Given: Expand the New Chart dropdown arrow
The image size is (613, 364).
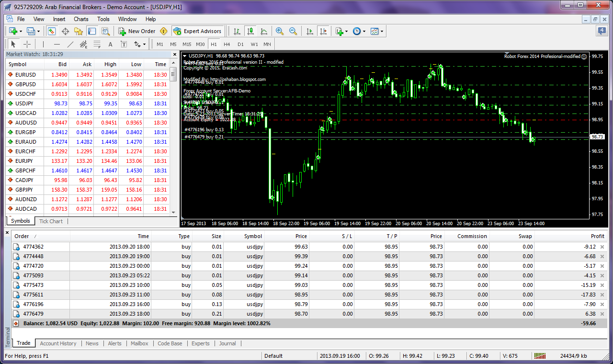Looking at the screenshot, I should click(21, 31).
